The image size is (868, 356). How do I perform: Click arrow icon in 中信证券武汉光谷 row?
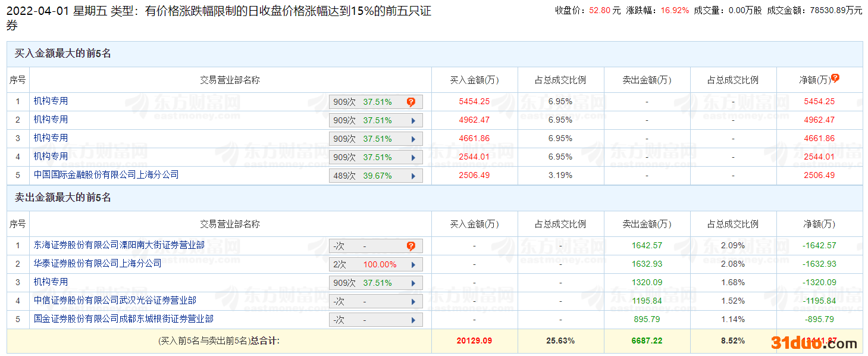click(x=413, y=301)
